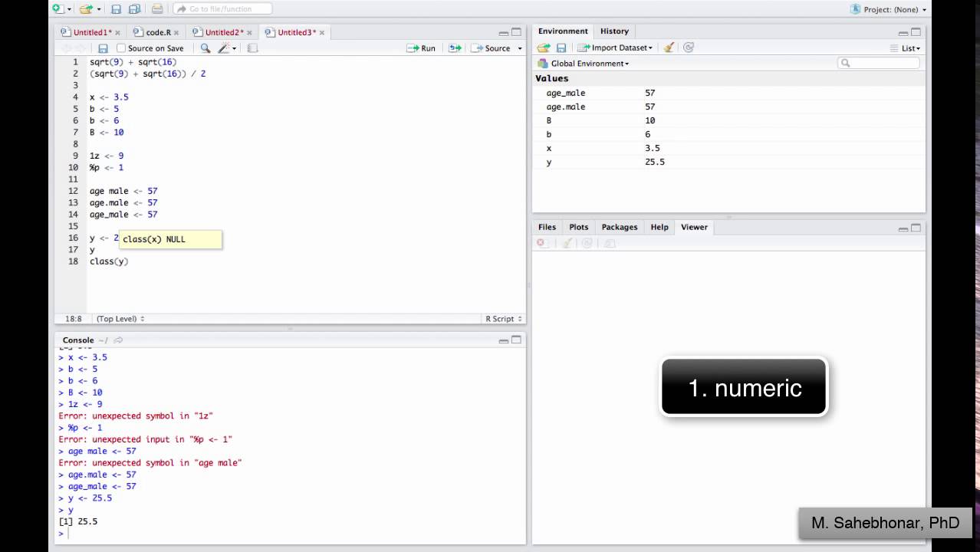
Task: Minimize the Viewer pane
Action: pyautogui.click(x=903, y=228)
